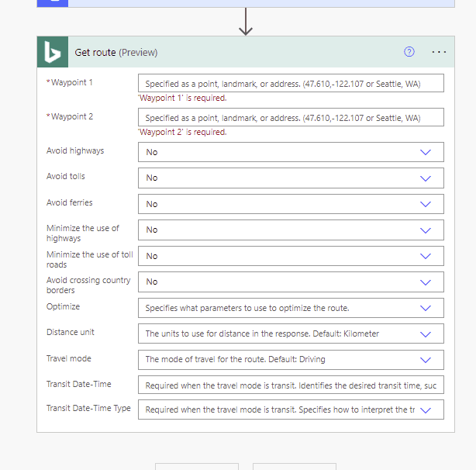The image size is (476, 470).
Task: Click the Avoid tolls label
Action: (66, 176)
